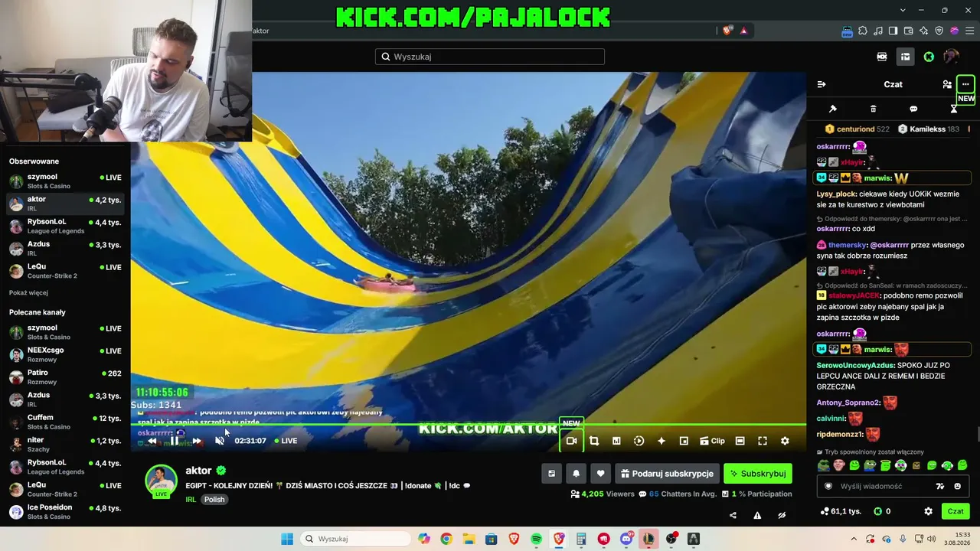The image size is (980, 551).
Task: Report the stream with the warning icon
Action: point(757,516)
